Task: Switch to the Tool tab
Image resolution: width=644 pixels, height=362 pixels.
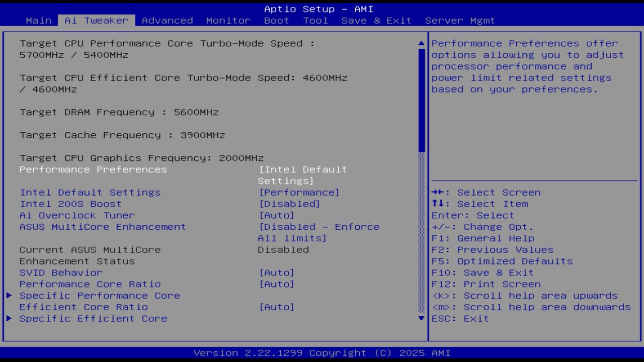Action: click(315, 20)
